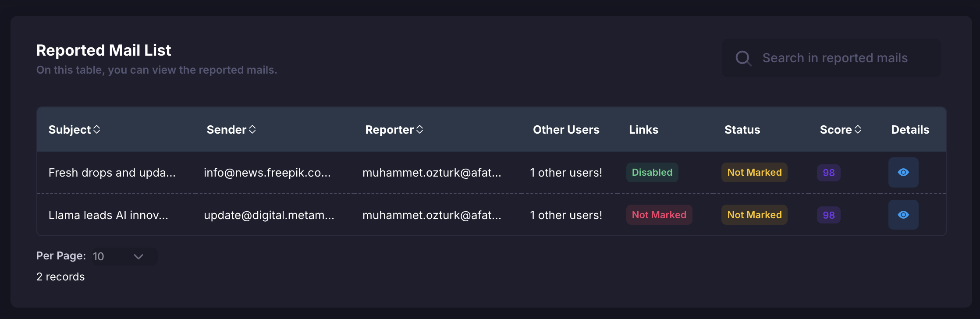This screenshot has height=319, width=980.
Task: Click the Reported Mail List heading
Action: [x=103, y=50]
